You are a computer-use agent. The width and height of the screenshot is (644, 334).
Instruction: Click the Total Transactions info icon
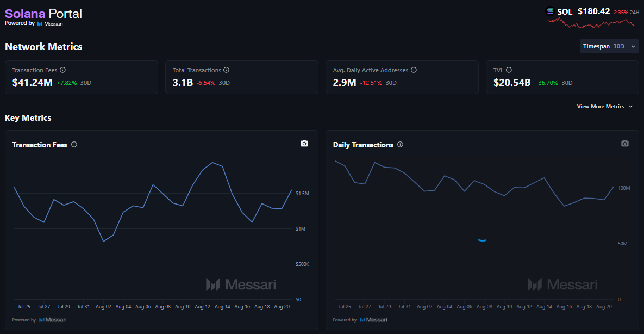tap(226, 70)
